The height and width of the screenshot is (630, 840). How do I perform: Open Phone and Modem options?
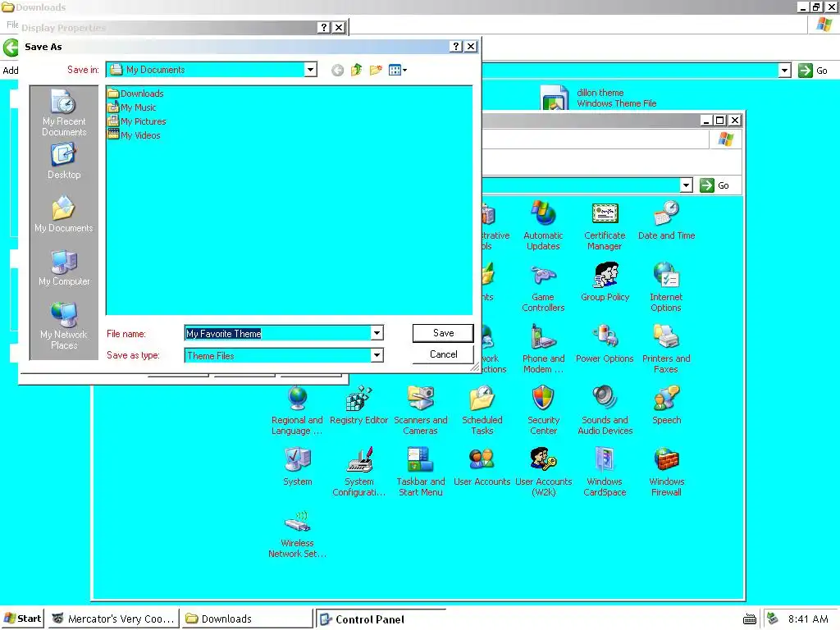pyautogui.click(x=543, y=349)
